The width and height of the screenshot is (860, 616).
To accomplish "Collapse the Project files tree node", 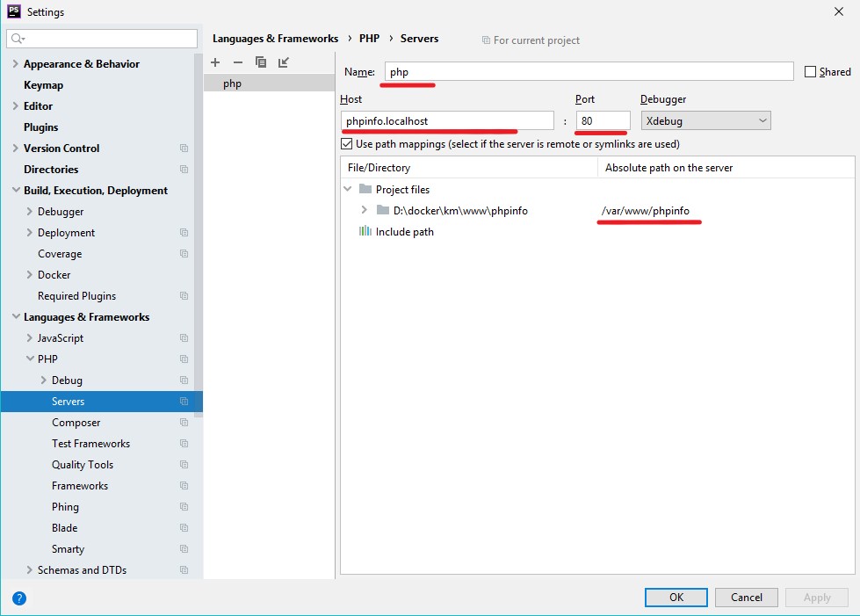I will click(349, 189).
